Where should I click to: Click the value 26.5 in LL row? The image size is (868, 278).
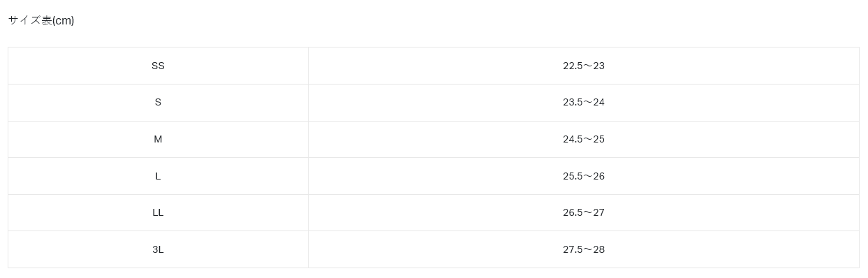click(x=573, y=212)
